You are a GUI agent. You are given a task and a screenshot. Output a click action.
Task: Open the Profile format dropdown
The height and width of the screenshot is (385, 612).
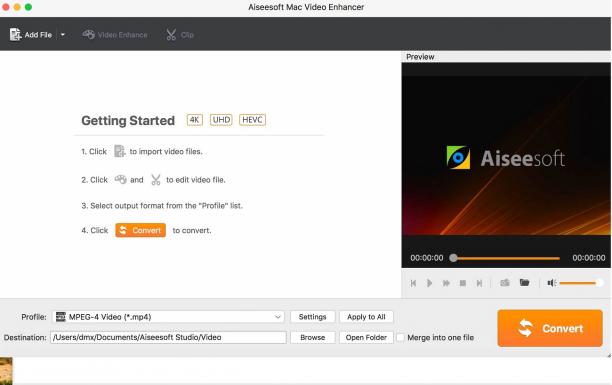pos(168,317)
